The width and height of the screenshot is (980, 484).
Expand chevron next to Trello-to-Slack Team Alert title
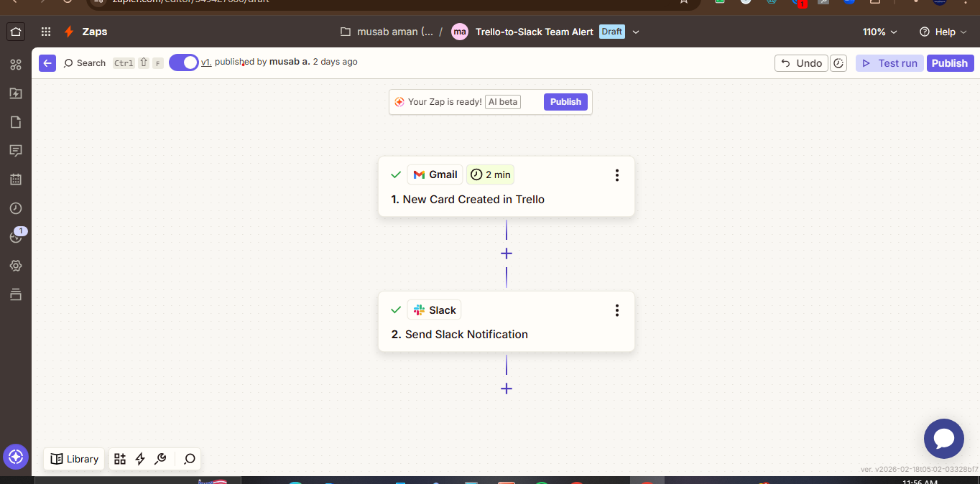click(x=636, y=32)
